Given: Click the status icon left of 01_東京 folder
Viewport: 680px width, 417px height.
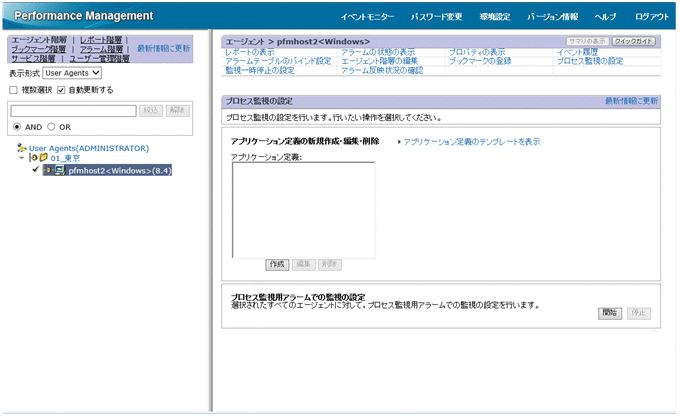Looking at the screenshot, I should [x=33, y=158].
